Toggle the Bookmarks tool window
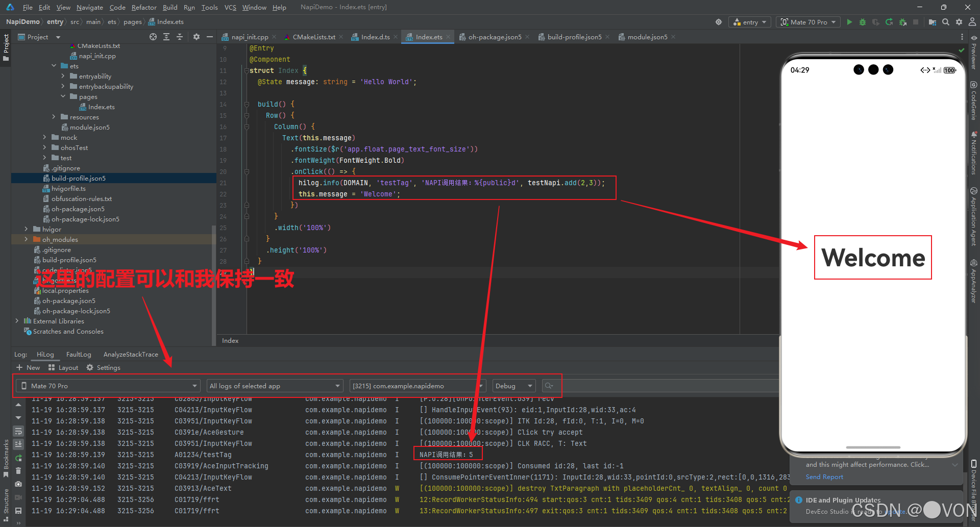The height and width of the screenshot is (527, 980). tap(6, 458)
